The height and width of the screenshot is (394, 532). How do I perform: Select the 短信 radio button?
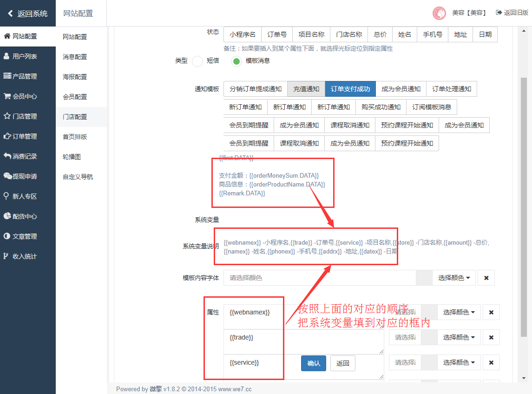[197, 61]
